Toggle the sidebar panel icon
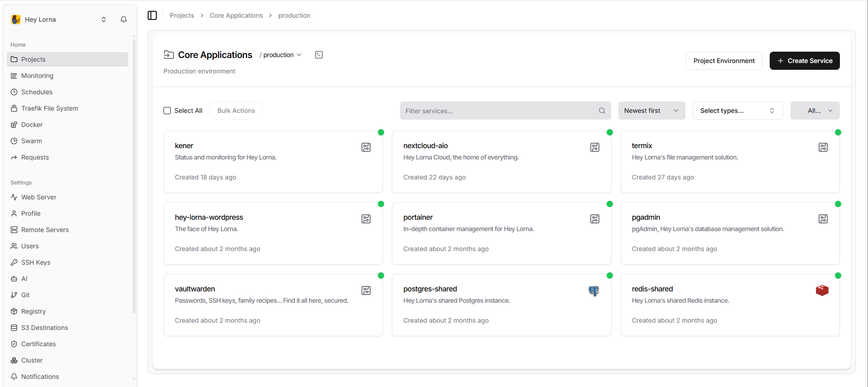This screenshot has height=387, width=868. click(152, 15)
